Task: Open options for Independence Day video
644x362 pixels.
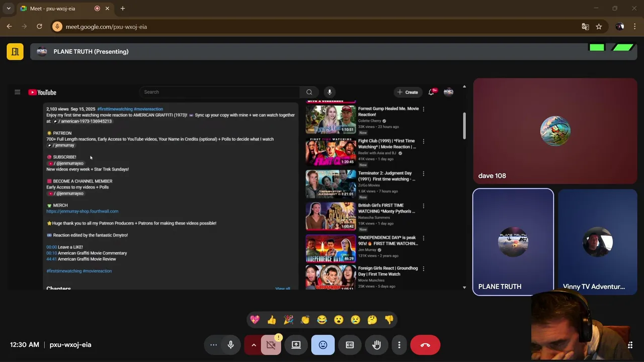Action: 423,238
